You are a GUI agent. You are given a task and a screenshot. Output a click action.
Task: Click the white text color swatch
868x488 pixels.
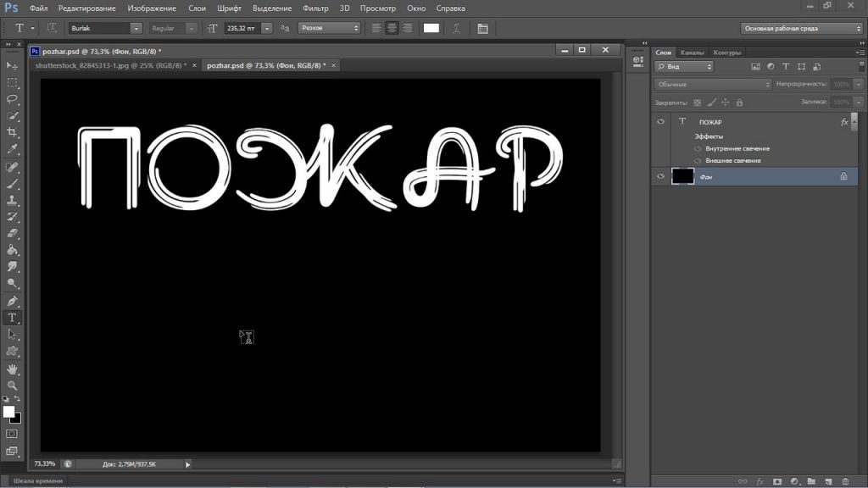tap(431, 28)
